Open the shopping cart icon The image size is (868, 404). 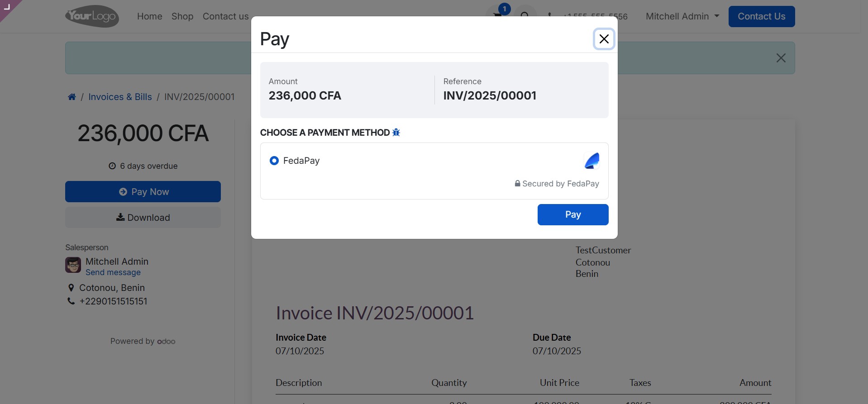tap(497, 15)
